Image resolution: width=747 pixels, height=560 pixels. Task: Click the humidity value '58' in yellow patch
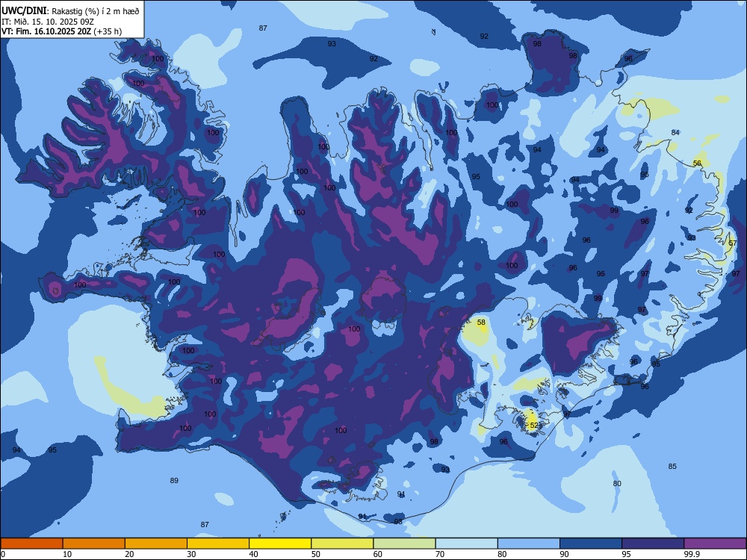pyautogui.click(x=481, y=323)
